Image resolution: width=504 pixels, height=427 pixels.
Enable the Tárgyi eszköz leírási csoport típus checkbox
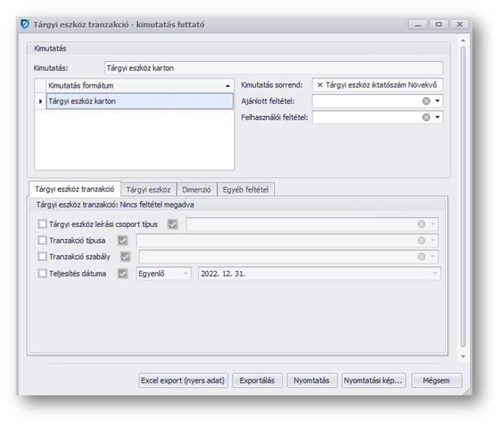[x=42, y=224]
